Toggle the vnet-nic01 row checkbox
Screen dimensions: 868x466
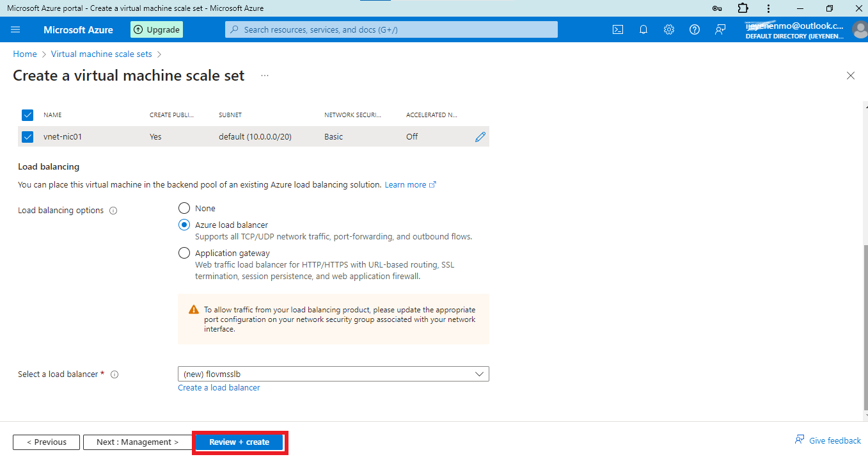[28, 136]
